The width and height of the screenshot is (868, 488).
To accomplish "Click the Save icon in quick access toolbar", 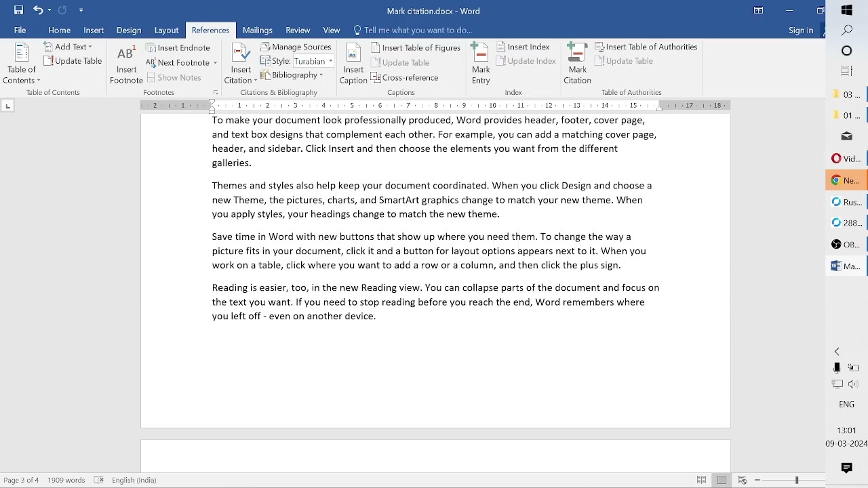I will pos(18,10).
